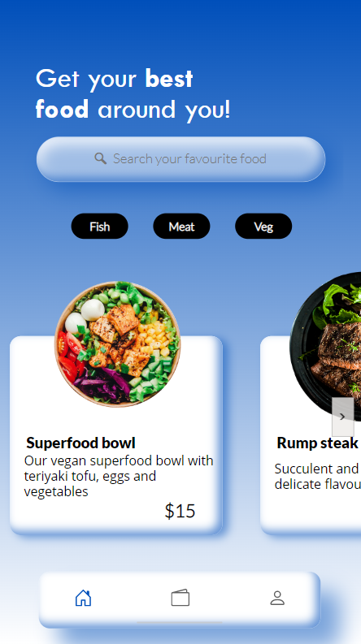Screen dimensions: 361x644
Task: Click the magnifying glass search icon
Action: tap(100, 158)
